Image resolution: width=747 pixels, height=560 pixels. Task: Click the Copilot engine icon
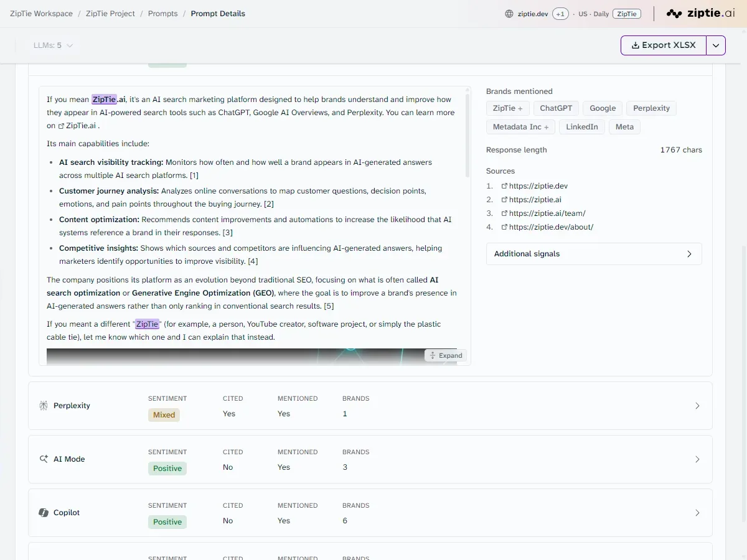click(44, 513)
